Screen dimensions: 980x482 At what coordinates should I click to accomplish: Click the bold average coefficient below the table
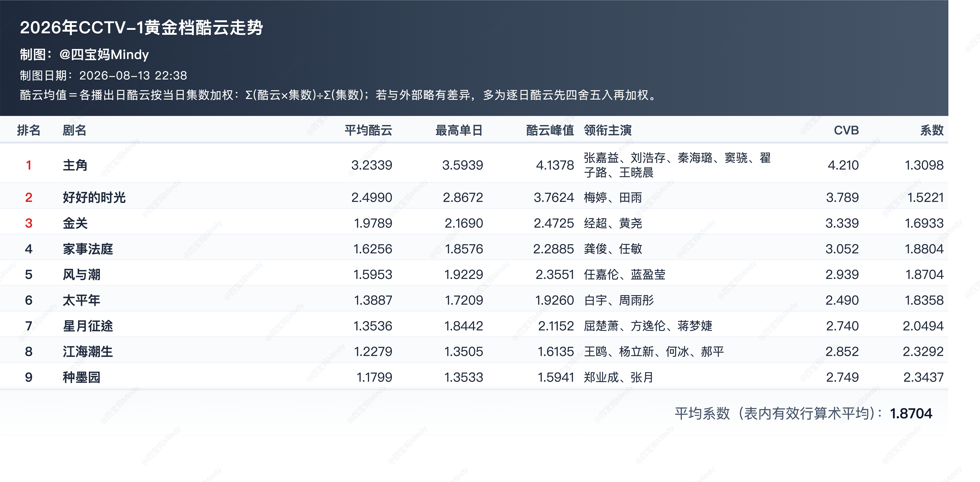[x=911, y=414]
